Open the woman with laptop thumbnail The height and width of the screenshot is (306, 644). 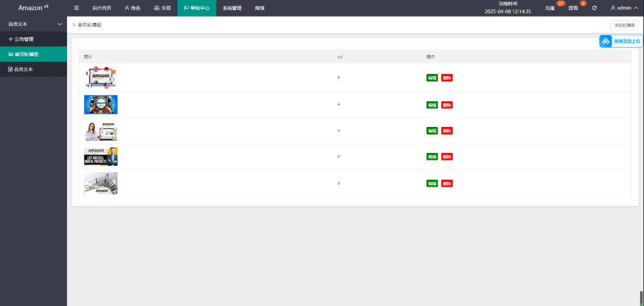(101, 131)
